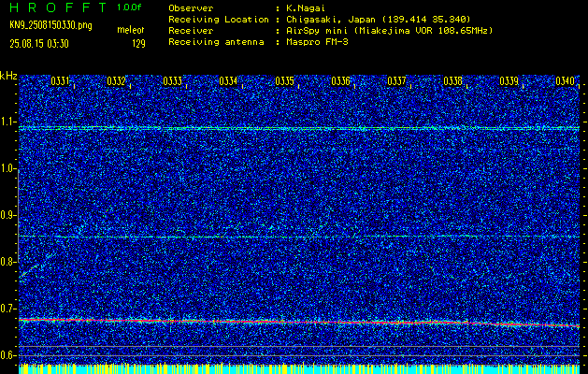Click the cyan and yellow intensity bar
Viewport: 588px width, 374px height.
point(299,368)
